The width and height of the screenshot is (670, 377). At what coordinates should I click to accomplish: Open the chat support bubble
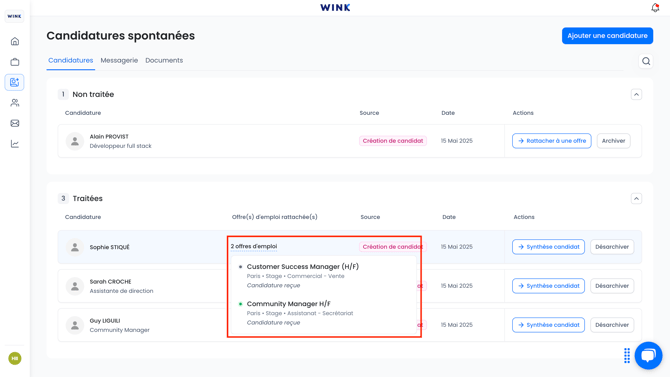pos(648,355)
